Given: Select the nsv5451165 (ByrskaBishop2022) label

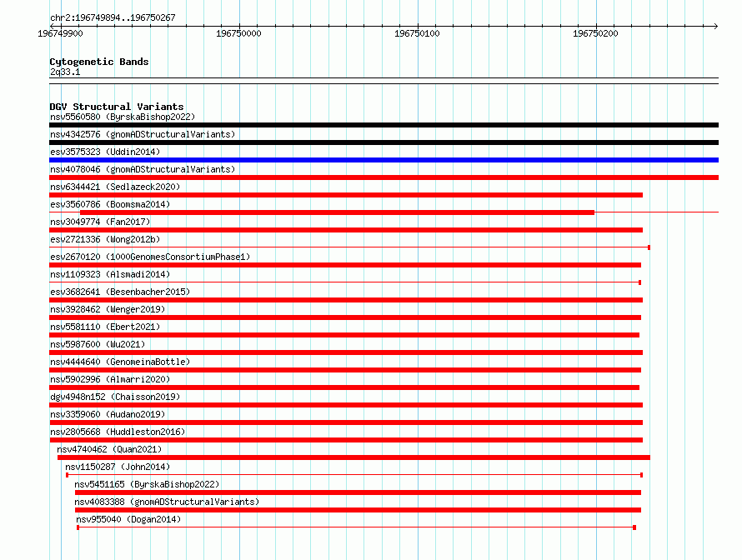Looking at the screenshot, I should (147, 484).
